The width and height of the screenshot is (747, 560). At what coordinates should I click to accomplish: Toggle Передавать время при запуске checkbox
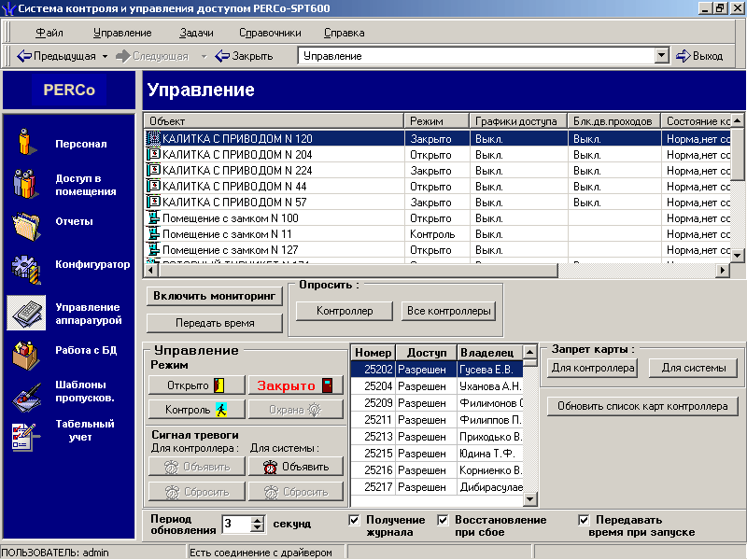coord(584,520)
